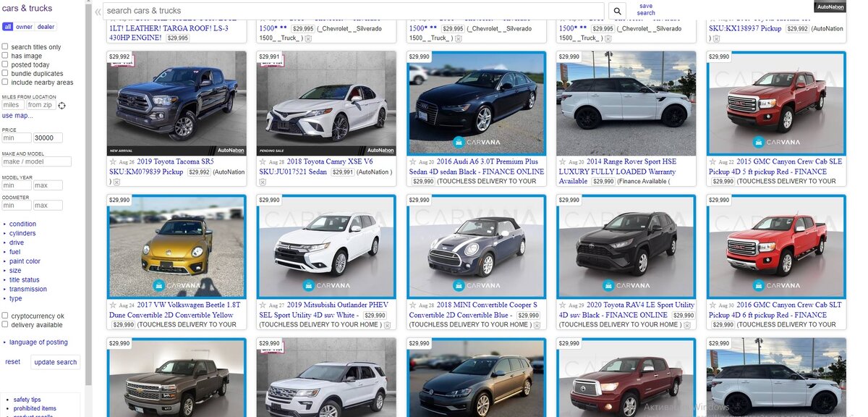
Task: Open the 2019 Toyota Tacoma SR5 photo
Action: click(176, 103)
